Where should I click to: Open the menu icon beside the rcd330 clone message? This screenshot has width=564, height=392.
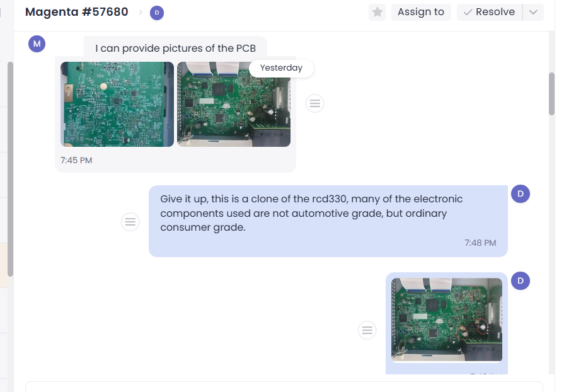pos(130,222)
